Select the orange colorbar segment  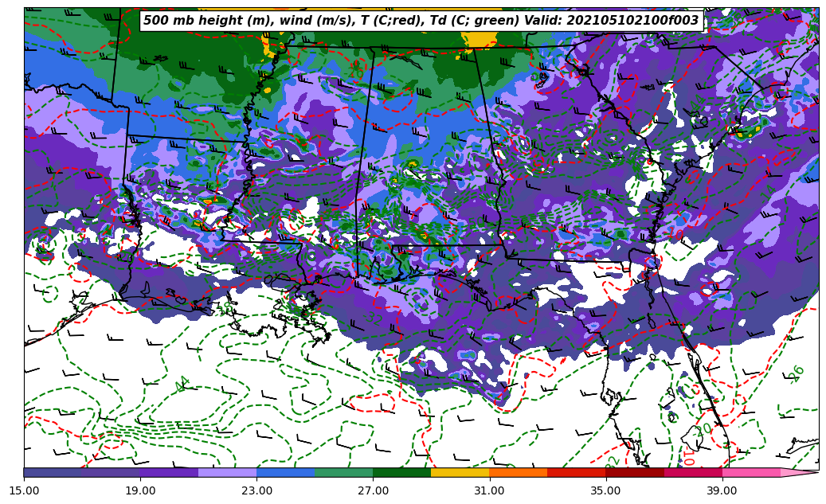pos(518,472)
